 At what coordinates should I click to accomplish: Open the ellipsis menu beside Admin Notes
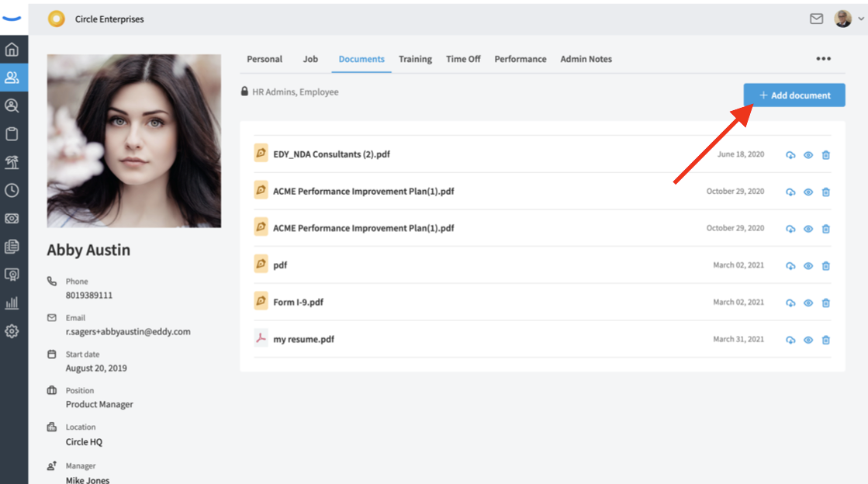(x=824, y=58)
